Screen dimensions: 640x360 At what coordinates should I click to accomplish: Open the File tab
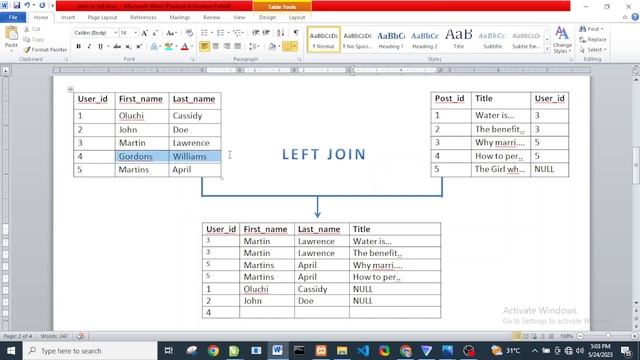coord(13,17)
